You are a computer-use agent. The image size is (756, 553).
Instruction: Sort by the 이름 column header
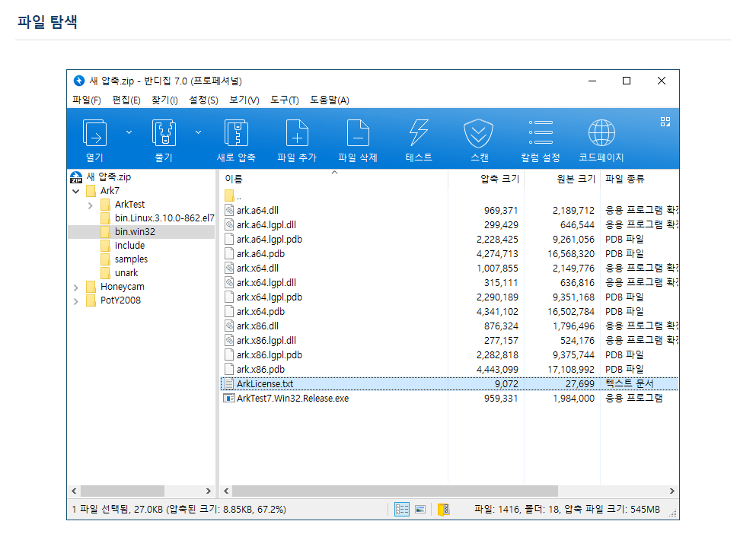pos(231,176)
